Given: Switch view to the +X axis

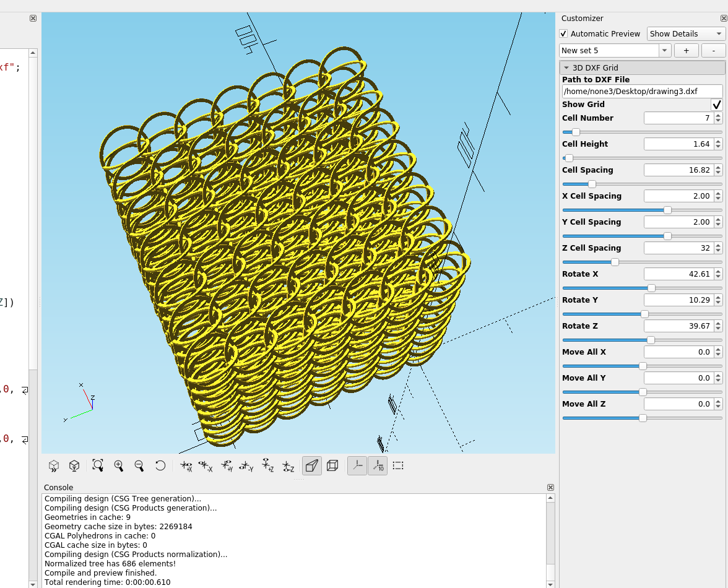Looking at the screenshot, I should pyautogui.click(x=185, y=465).
